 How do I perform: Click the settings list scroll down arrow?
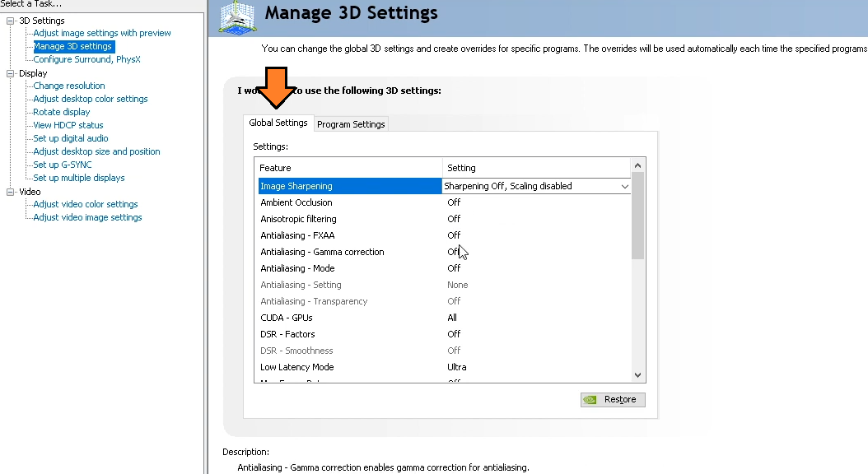click(637, 375)
